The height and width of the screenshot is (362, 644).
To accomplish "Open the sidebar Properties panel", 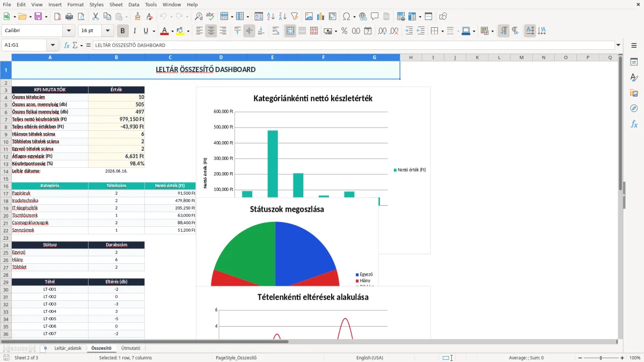I will (x=634, y=62).
